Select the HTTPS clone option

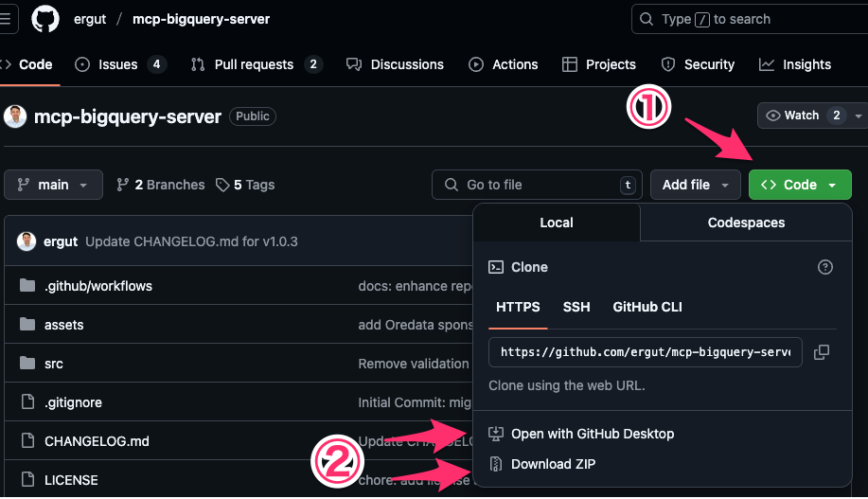(518, 307)
